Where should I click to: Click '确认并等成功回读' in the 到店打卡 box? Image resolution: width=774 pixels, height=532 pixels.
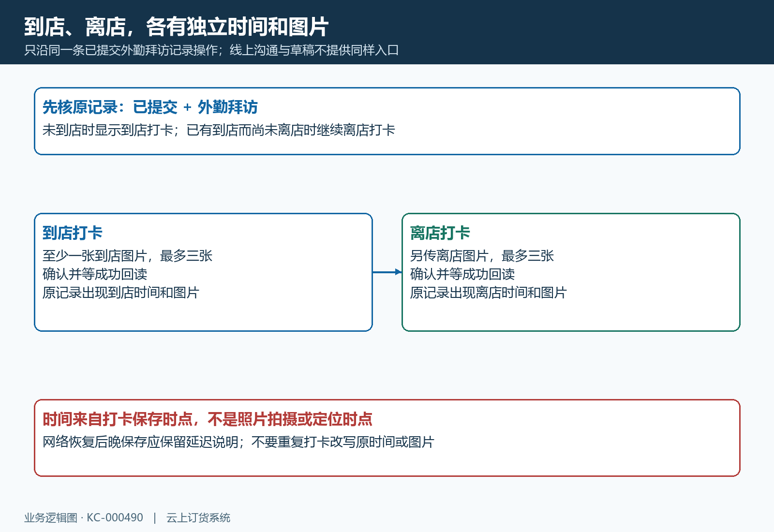coord(95,274)
